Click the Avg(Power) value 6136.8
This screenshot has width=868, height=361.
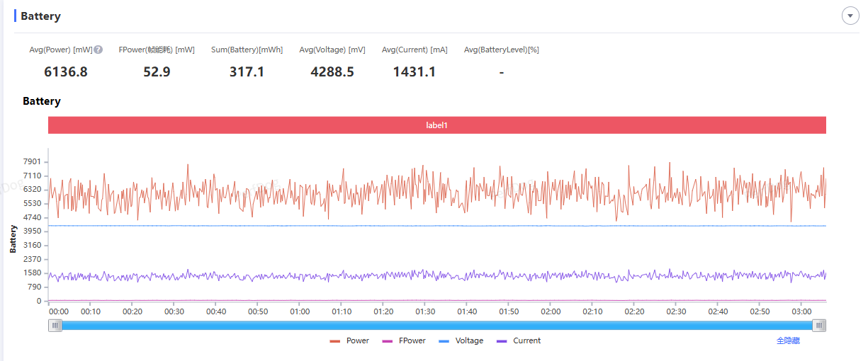pos(66,71)
